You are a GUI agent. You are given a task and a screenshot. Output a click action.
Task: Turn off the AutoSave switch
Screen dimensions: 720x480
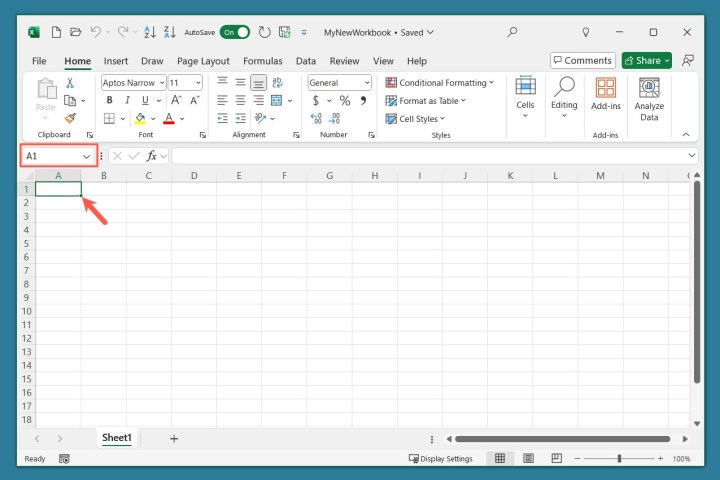tap(235, 32)
